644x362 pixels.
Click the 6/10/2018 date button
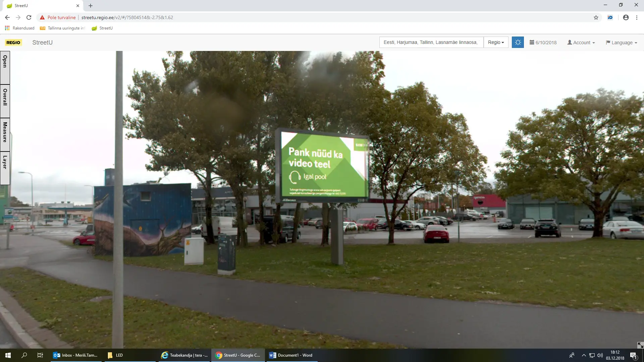[543, 43]
